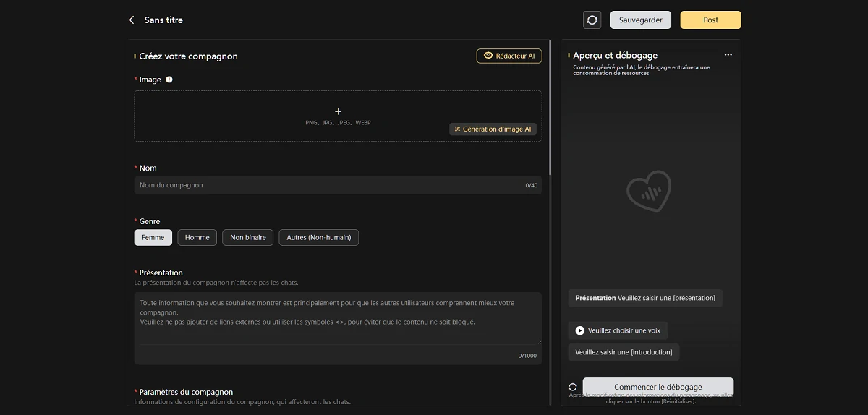Click the reset icon beside Commencer le débogage

573,387
